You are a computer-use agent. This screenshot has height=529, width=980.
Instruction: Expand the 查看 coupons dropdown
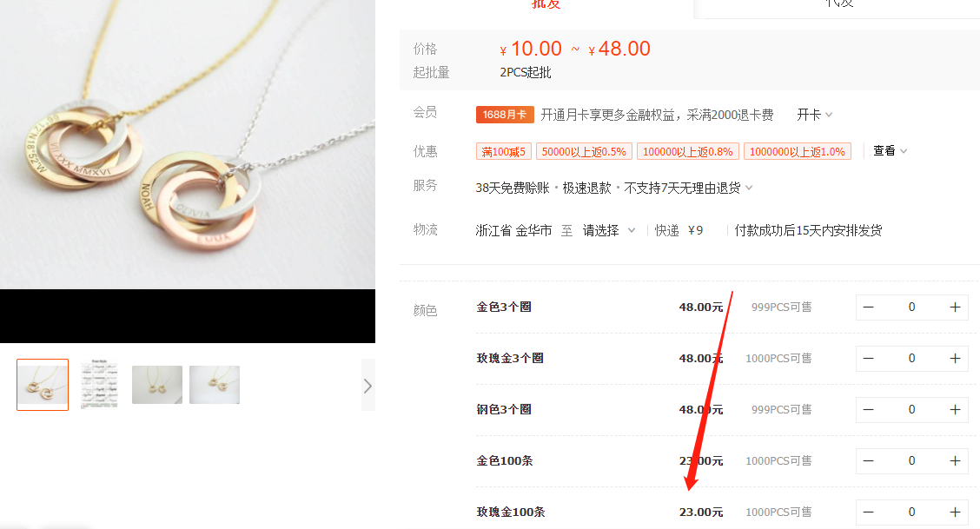pyautogui.click(x=890, y=151)
